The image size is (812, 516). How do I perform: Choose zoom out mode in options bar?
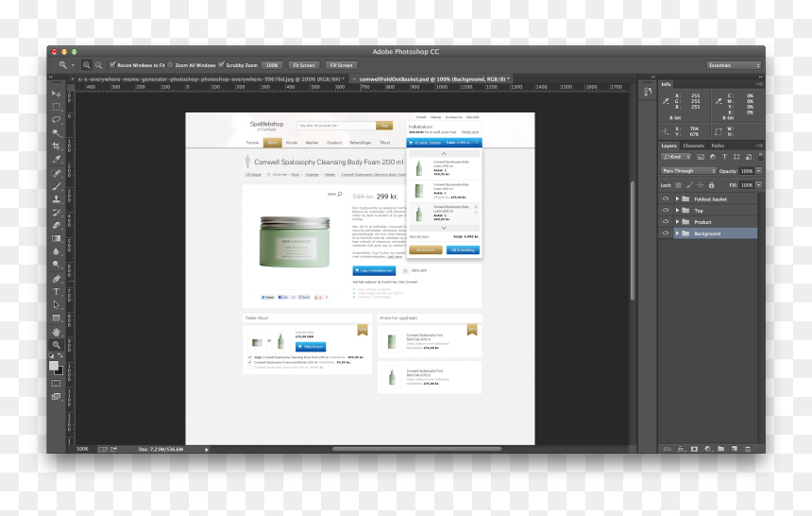(98, 65)
